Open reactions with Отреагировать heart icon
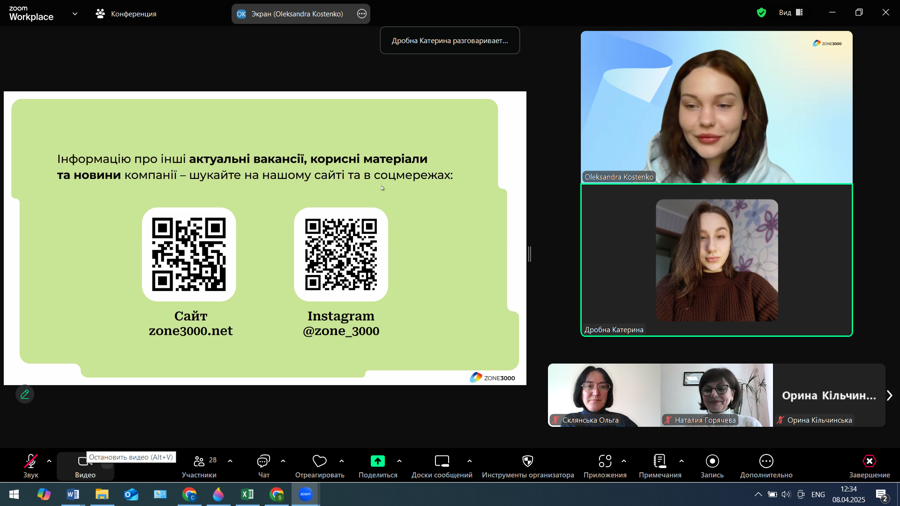This screenshot has width=900, height=506. [x=320, y=466]
